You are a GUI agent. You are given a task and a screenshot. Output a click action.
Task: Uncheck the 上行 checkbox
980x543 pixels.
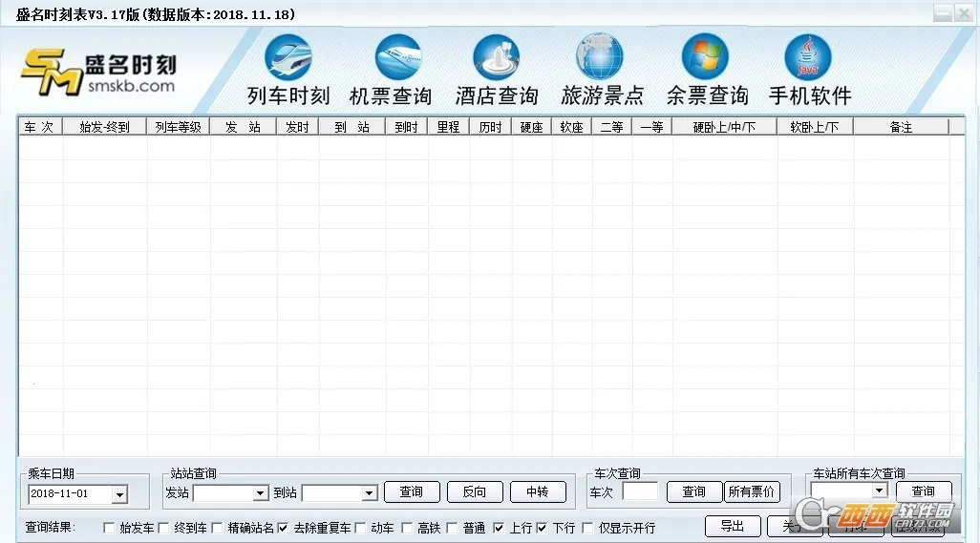coord(499,528)
